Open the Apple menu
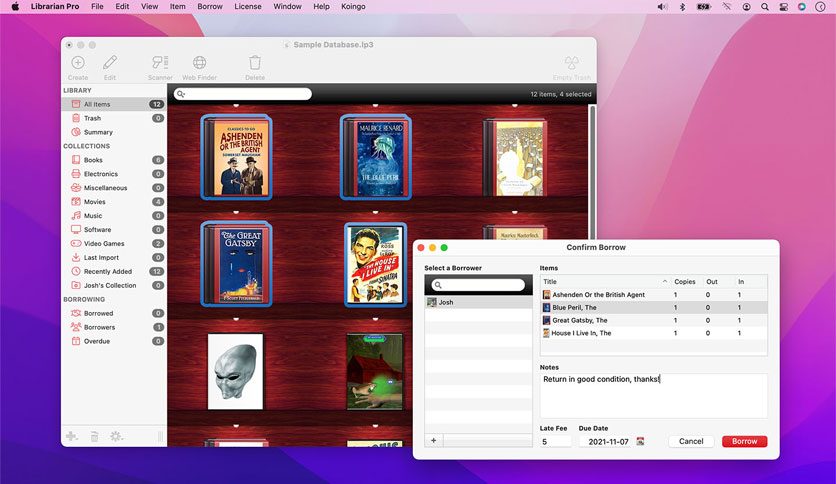Viewport: 836px width, 484px height. 15,6
